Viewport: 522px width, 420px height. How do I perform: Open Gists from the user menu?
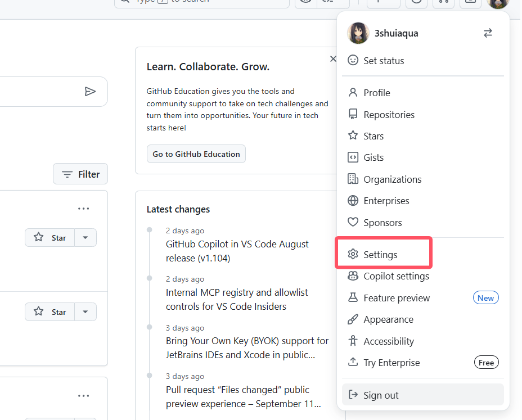tap(373, 157)
